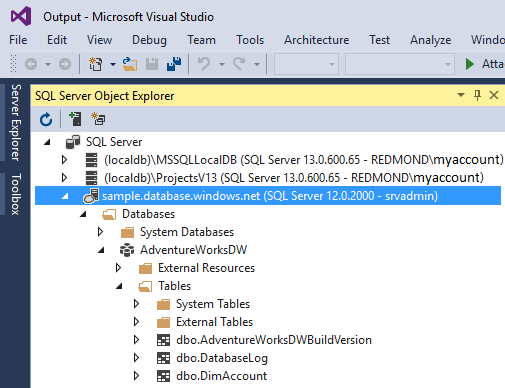505x388 pixels.
Task: Click the Undo toolbar icon
Action: tap(204, 64)
